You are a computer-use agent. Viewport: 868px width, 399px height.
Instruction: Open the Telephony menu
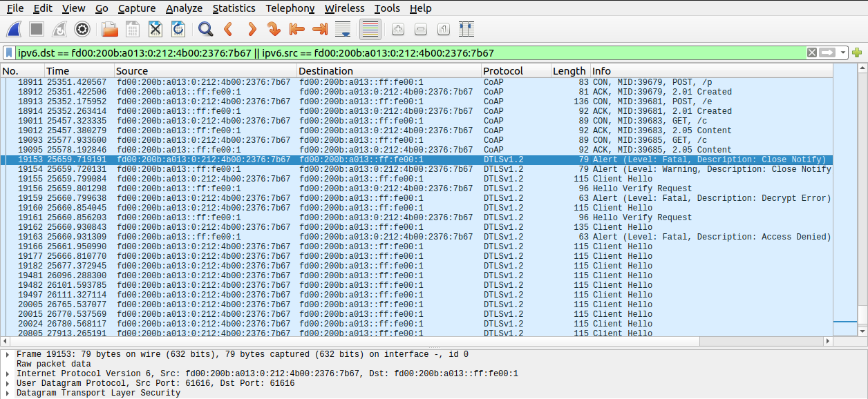point(290,8)
